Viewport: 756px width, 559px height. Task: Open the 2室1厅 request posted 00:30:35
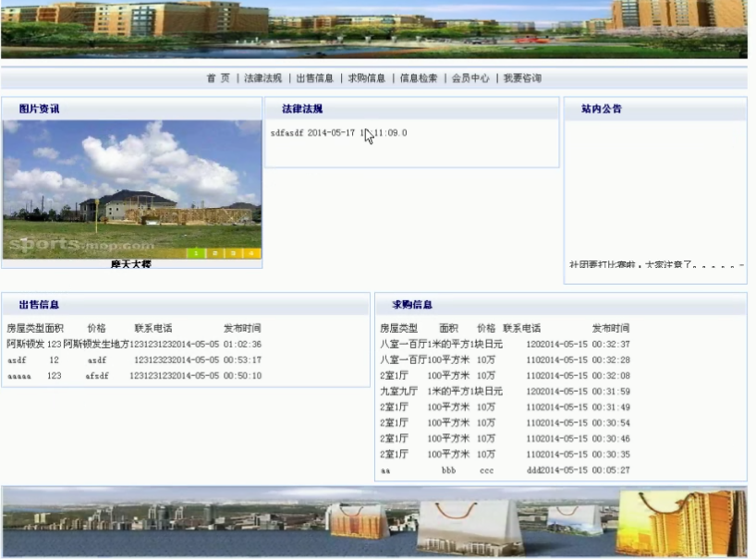(505, 455)
